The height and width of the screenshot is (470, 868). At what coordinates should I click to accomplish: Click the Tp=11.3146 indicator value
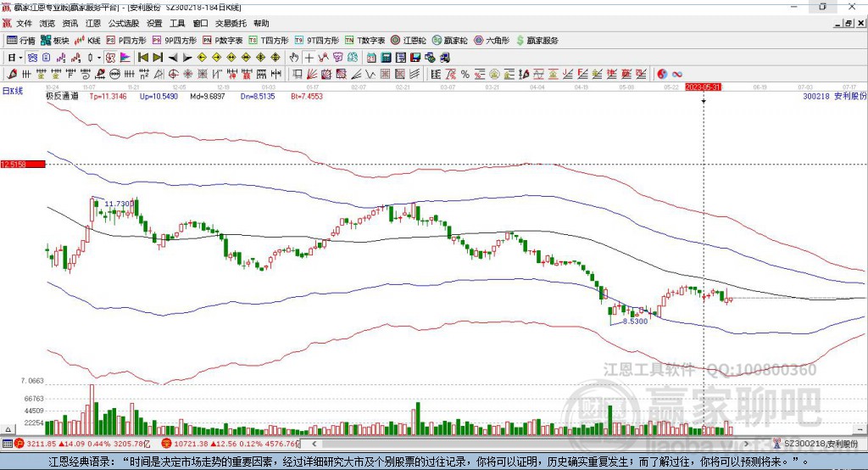click(x=108, y=97)
